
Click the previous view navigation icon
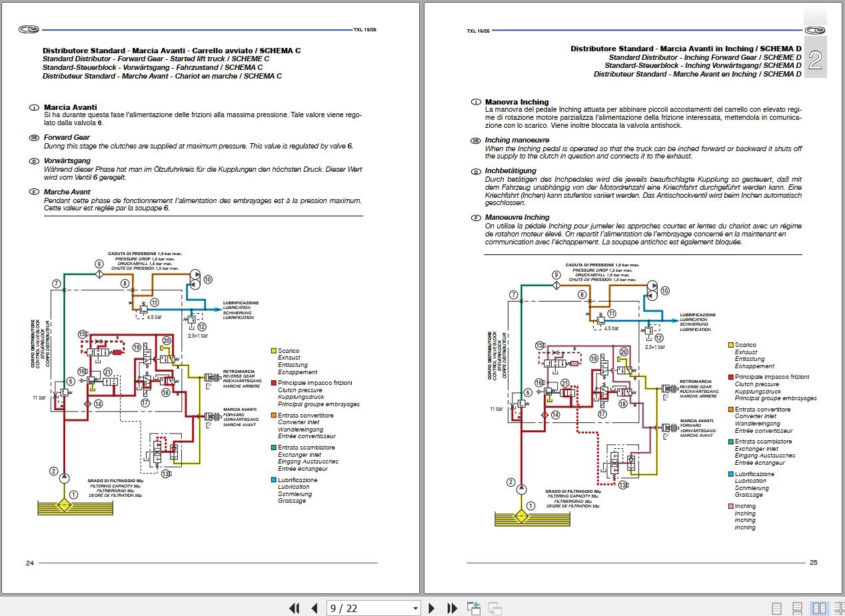point(474,608)
